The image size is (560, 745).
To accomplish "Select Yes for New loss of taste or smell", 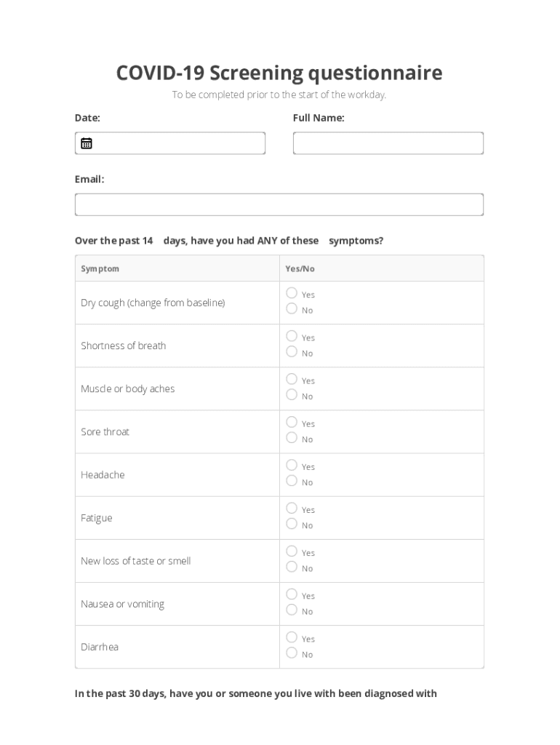I will click(x=292, y=551).
